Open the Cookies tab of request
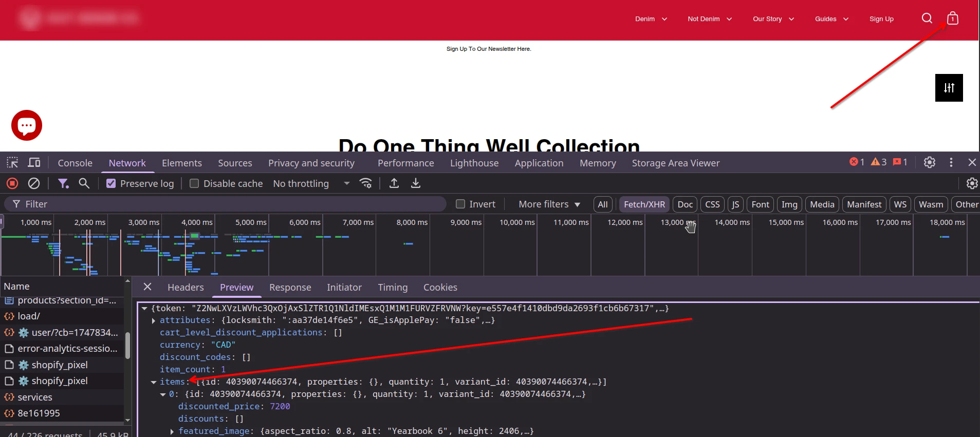Screen dimensions: 980x437 (440, 287)
